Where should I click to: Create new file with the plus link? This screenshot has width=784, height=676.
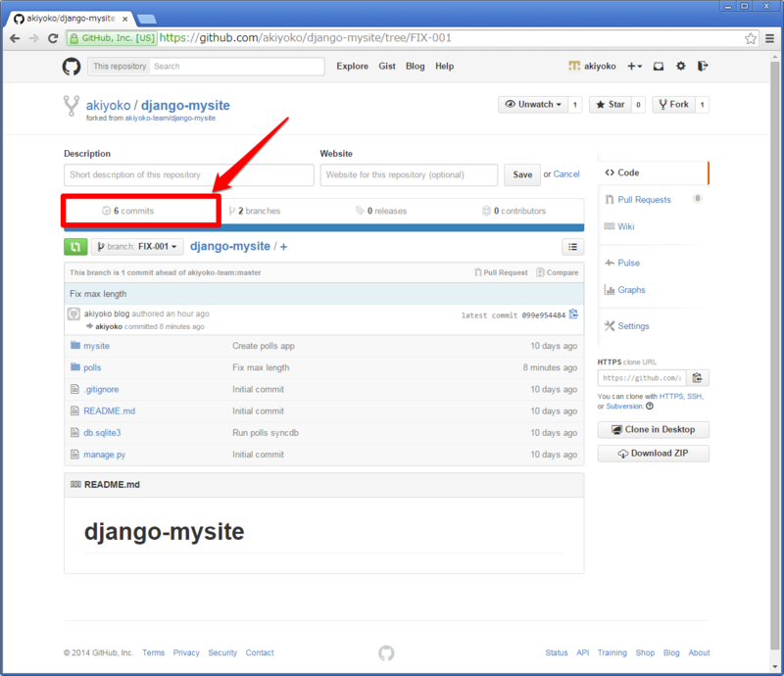tap(283, 246)
